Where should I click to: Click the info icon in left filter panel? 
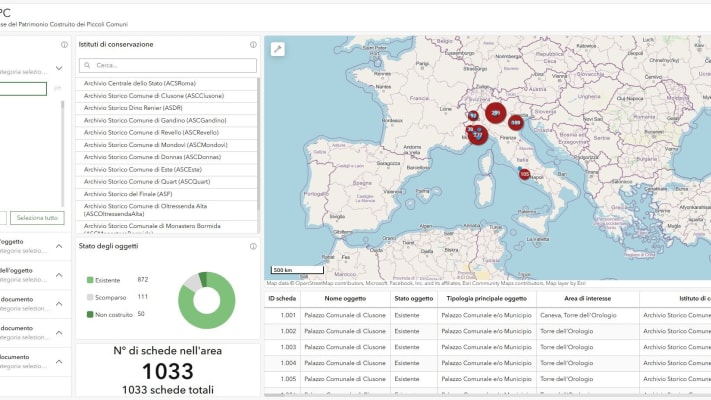64,44
